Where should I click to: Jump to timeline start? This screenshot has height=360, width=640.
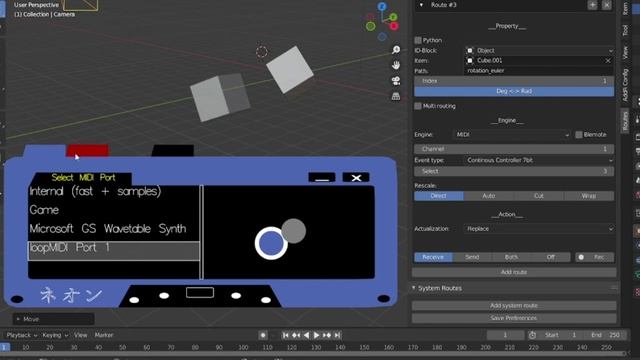tap(286, 335)
